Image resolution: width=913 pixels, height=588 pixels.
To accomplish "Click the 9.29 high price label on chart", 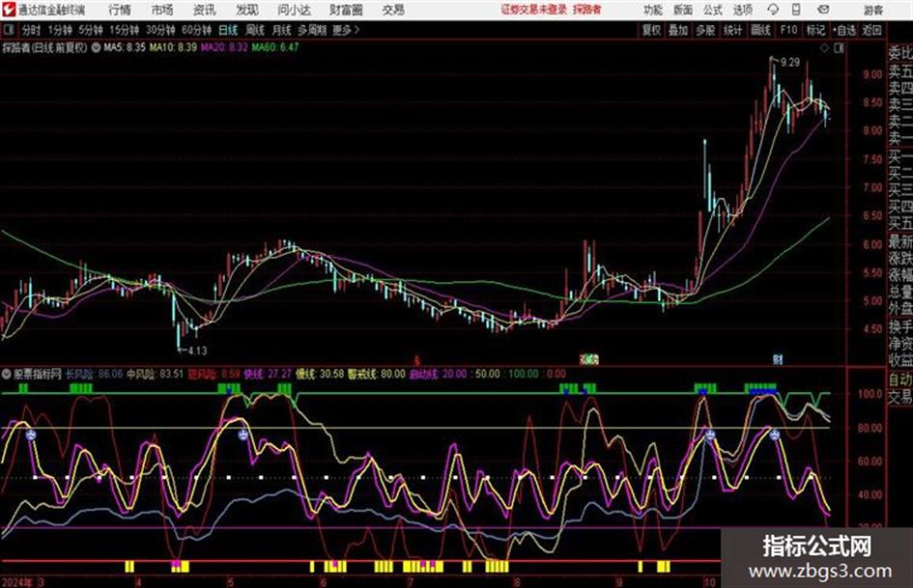I will click(x=790, y=63).
